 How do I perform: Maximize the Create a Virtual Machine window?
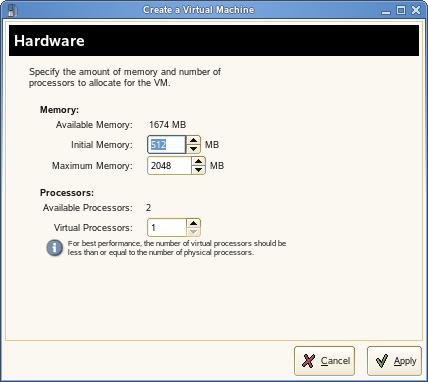pos(401,10)
